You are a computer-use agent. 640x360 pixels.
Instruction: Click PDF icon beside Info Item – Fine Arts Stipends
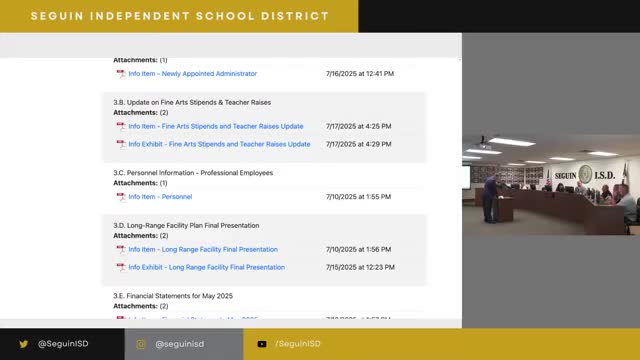(121, 127)
